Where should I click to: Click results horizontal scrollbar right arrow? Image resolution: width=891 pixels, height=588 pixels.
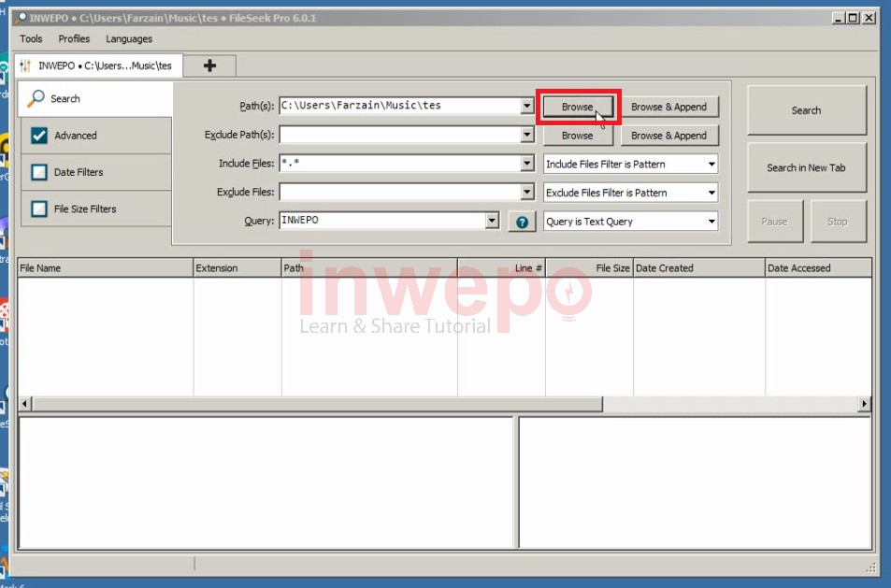coord(864,404)
